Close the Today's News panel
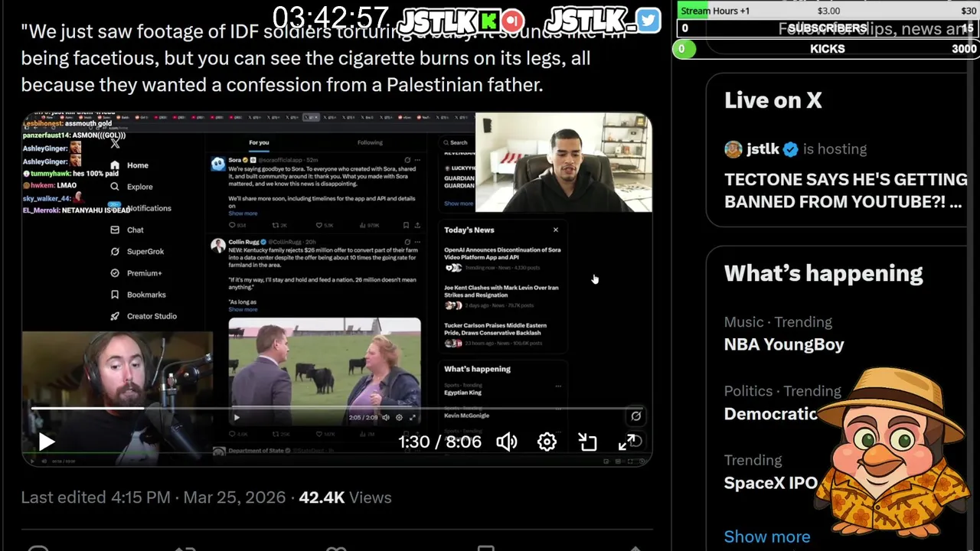The height and width of the screenshot is (551, 980). pos(556,230)
